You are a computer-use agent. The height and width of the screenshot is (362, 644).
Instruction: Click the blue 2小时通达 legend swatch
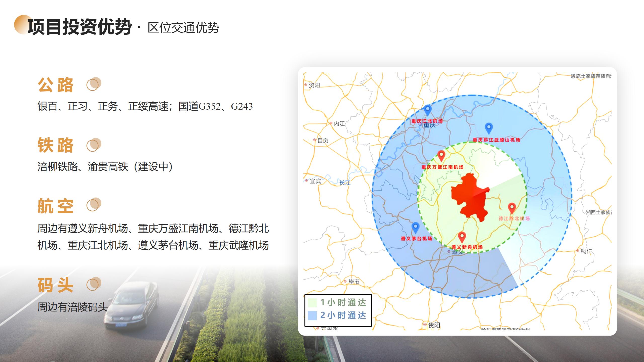pyautogui.click(x=312, y=315)
